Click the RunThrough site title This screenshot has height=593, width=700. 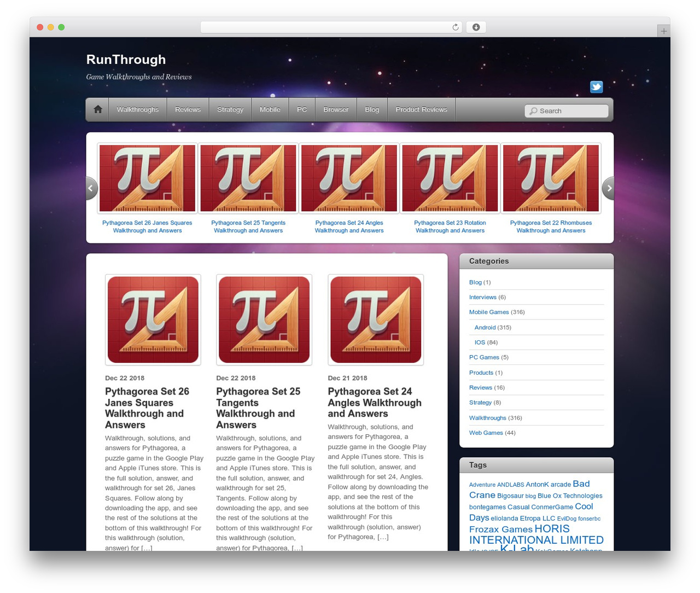[x=126, y=60]
